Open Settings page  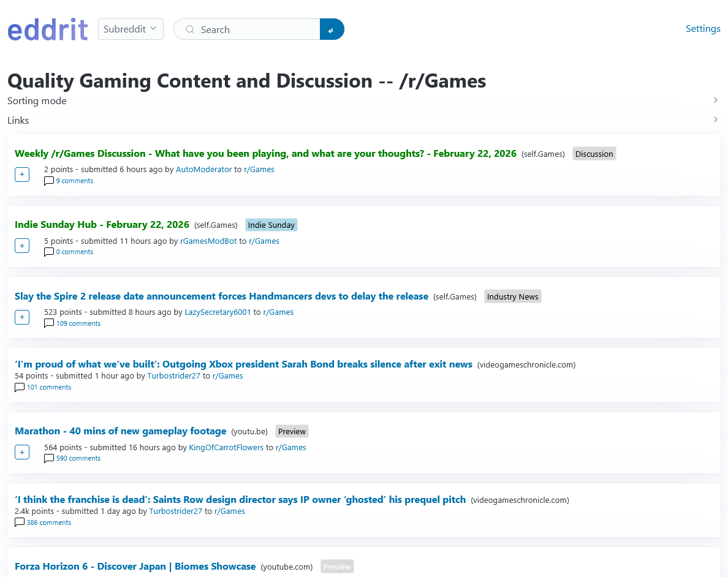702,29
